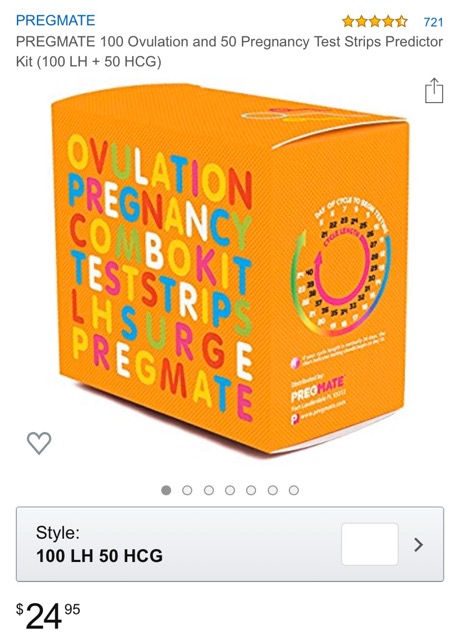Jump to the second product image dot
The width and height of the screenshot is (460, 640).
click(187, 490)
